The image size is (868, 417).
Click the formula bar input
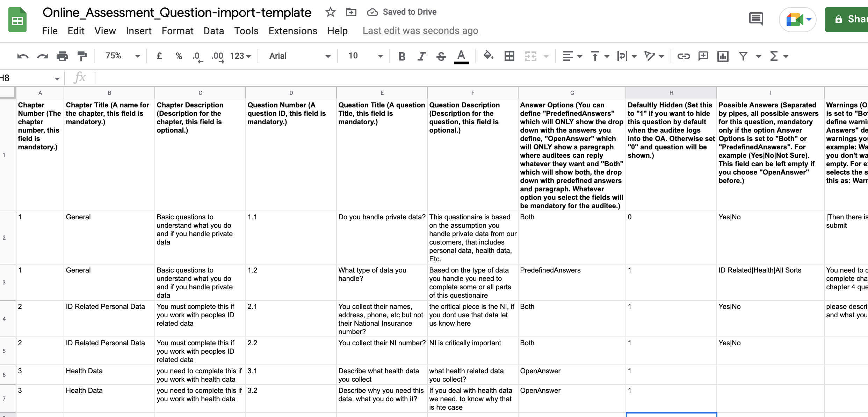482,78
